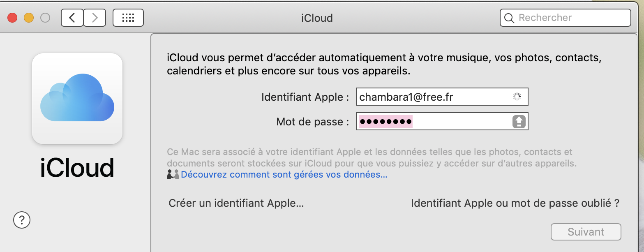Show all preferences via grid icon
Image resolution: width=644 pixels, height=252 pixels.
(128, 18)
